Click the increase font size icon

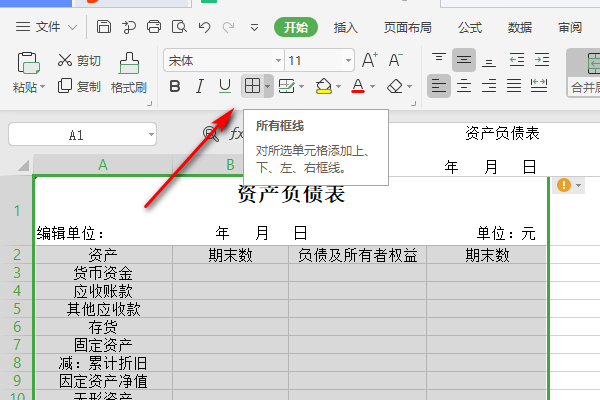369,61
